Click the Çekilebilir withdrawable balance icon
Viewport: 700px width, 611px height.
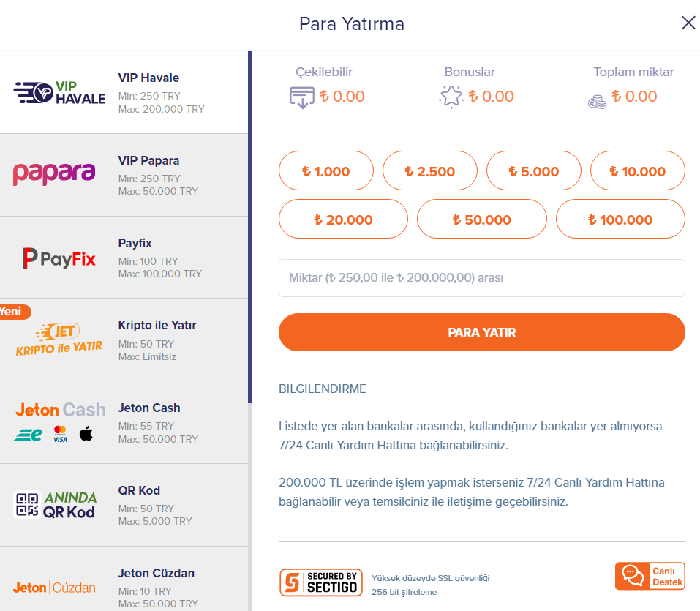(x=302, y=97)
